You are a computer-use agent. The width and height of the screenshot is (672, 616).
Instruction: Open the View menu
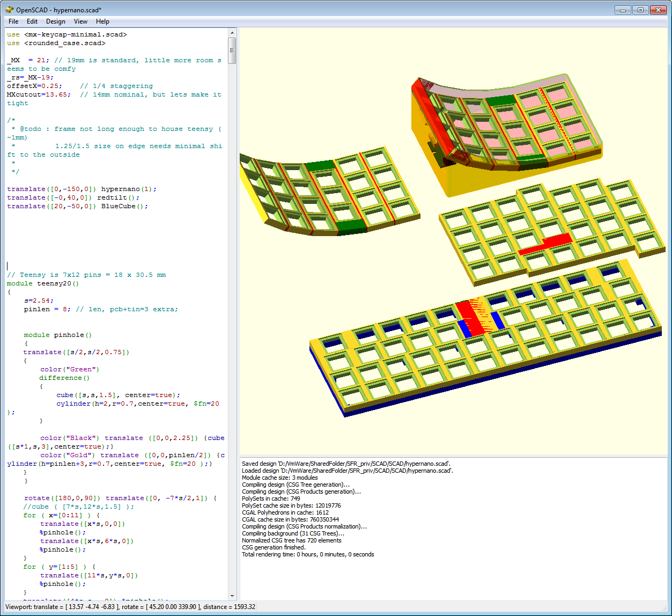coord(80,21)
